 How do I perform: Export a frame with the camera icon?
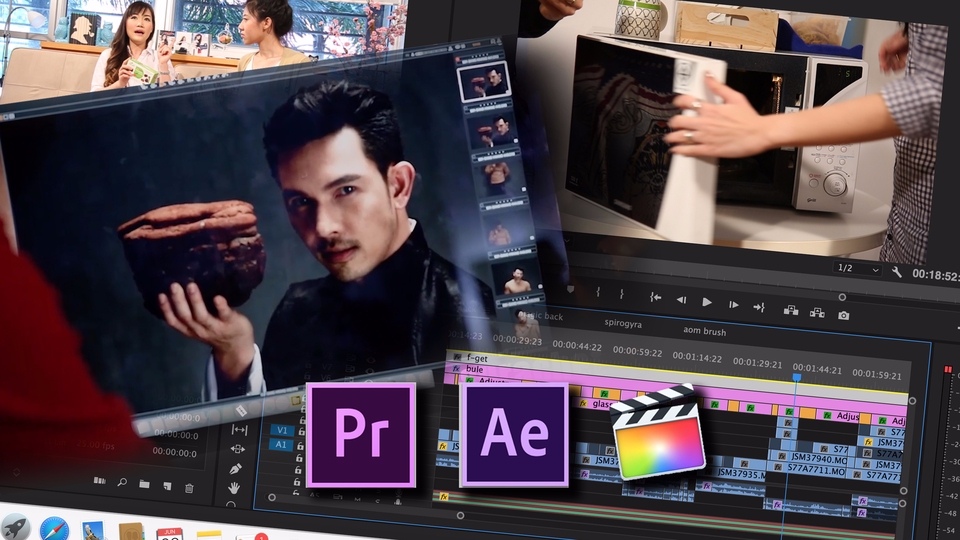coord(844,315)
